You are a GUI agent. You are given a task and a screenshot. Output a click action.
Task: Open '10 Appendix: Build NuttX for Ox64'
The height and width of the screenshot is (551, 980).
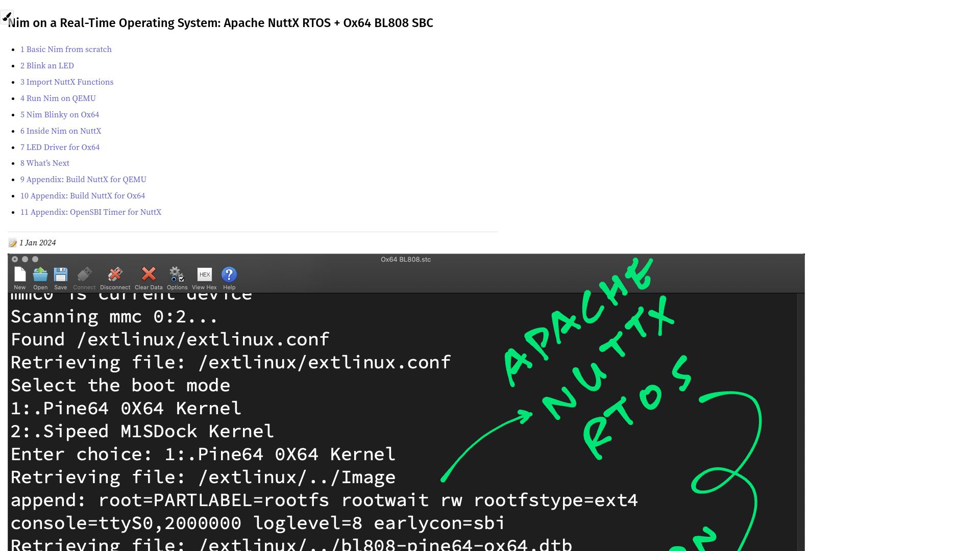coord(83,196)
